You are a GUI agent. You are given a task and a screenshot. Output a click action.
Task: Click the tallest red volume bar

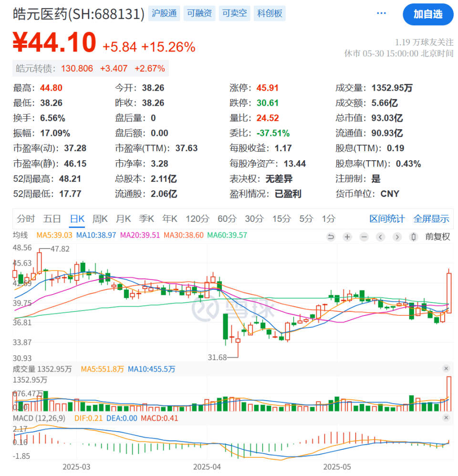click(x=448, y=394)
